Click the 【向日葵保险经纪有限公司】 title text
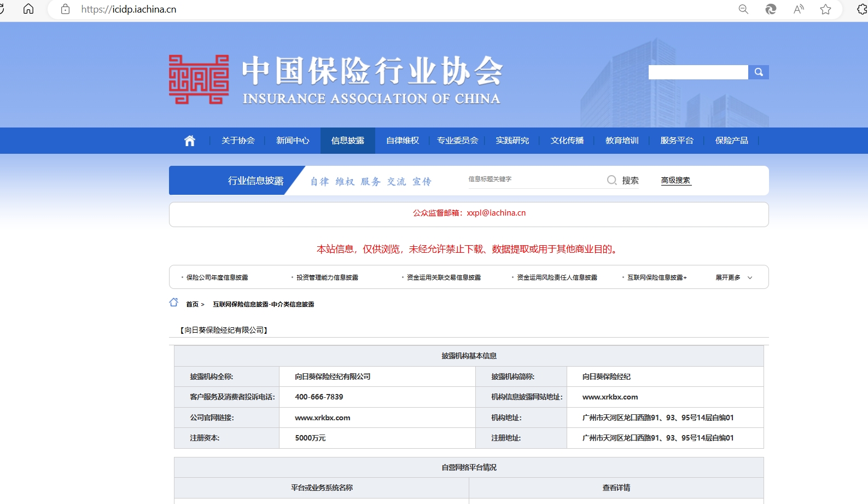 click(224, 330)
